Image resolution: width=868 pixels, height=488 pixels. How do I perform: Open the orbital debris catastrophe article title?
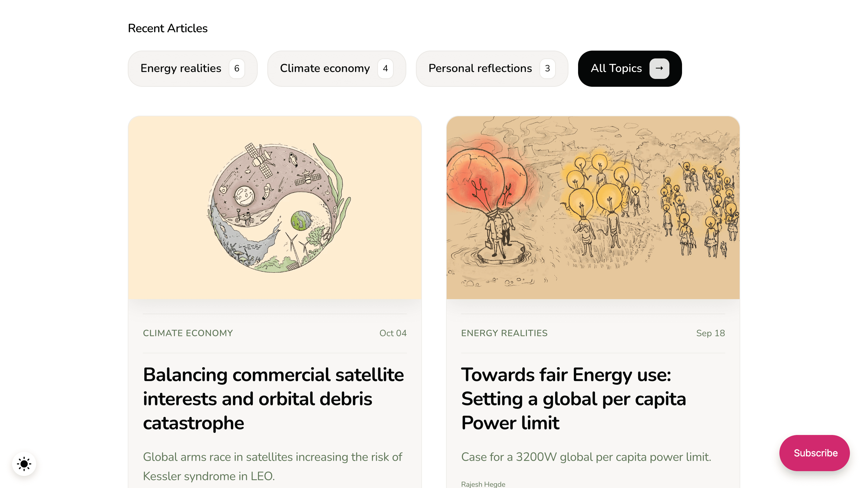point(273,399)
